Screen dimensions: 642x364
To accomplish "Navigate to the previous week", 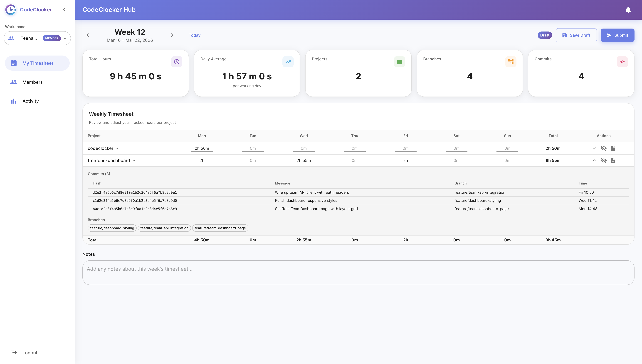I will pos(88,35).
